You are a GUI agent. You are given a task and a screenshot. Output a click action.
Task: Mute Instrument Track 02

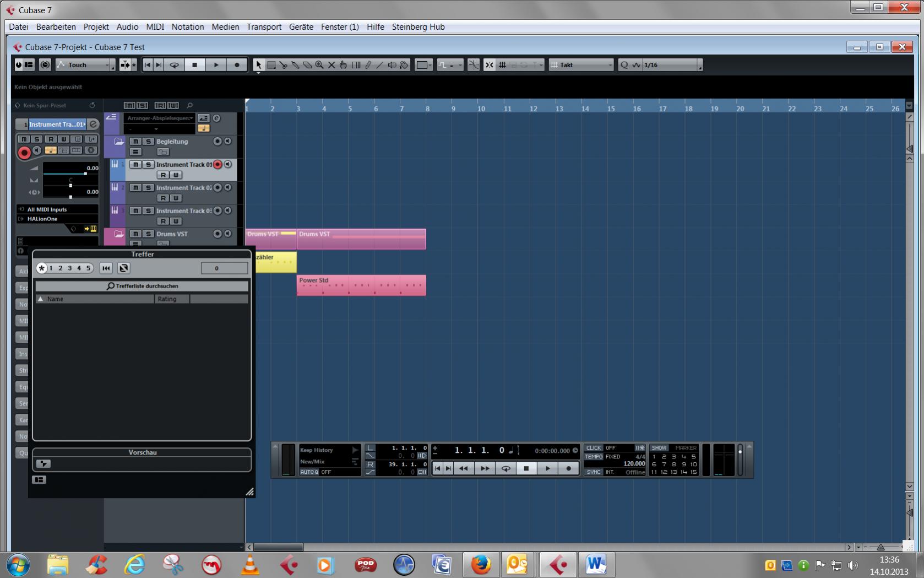pos(135,188)
